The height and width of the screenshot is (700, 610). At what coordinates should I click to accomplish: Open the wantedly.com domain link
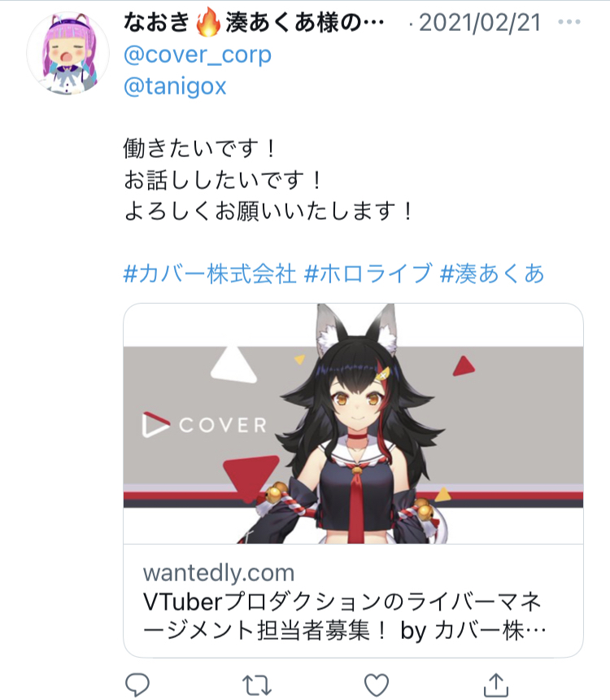point(219,573)
